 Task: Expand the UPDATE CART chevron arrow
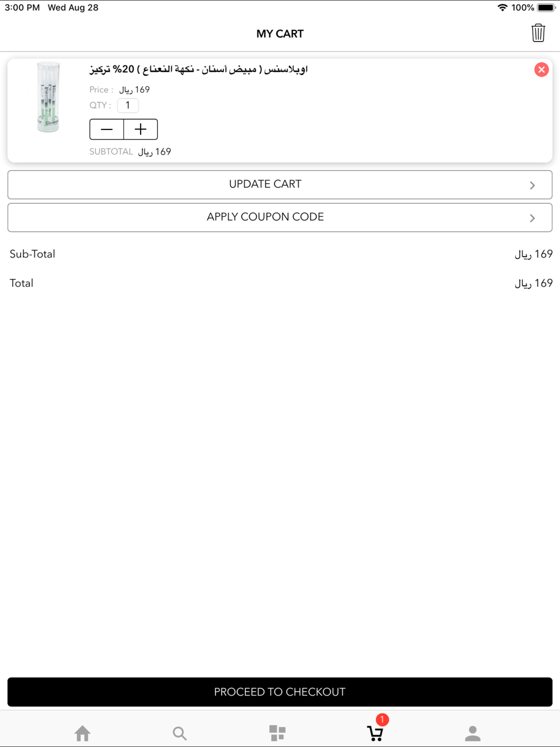pyautogui.click(x=532, y=185)
